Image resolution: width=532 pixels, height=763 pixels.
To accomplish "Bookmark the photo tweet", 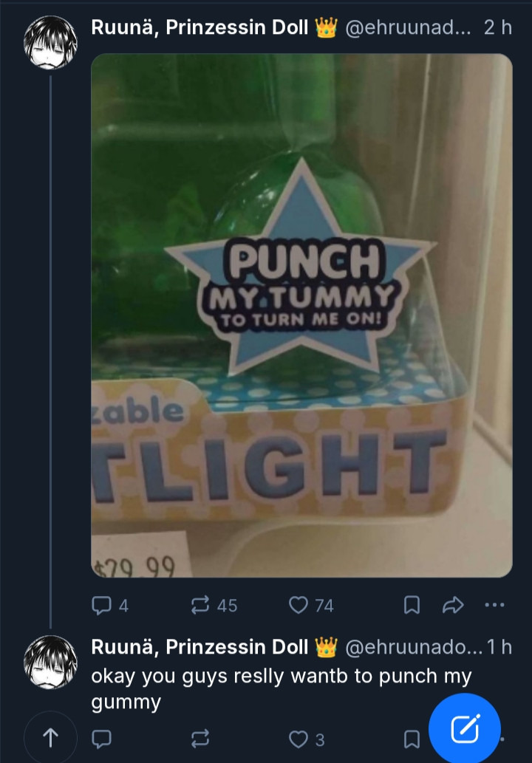I will pyautogui.click(x=412, y=606).
